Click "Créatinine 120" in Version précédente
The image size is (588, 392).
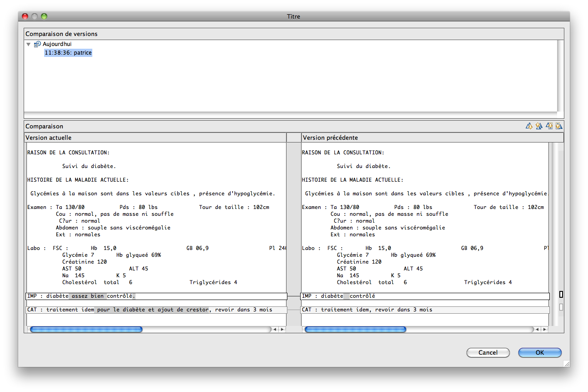coord(359,262)
